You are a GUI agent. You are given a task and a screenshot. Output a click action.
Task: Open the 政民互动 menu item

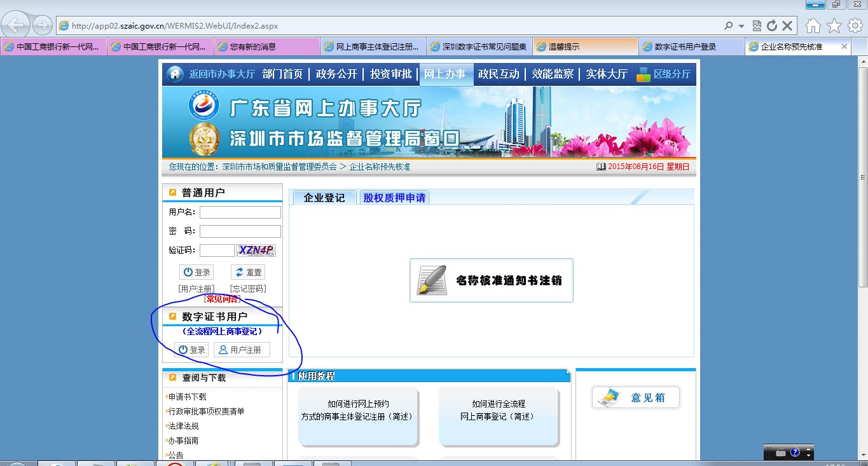click(x=499, y=74)
